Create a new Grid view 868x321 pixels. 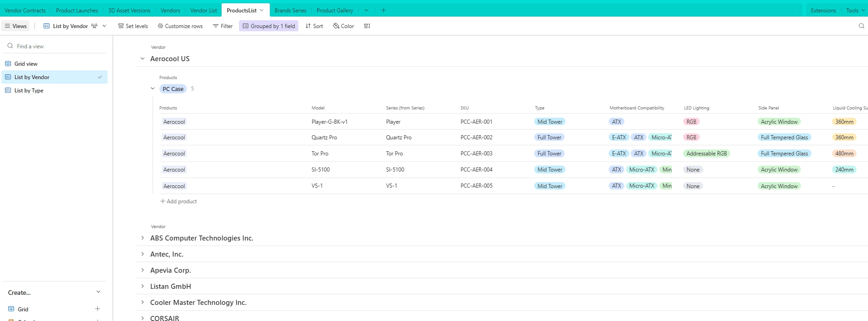[x=23, y=309]
